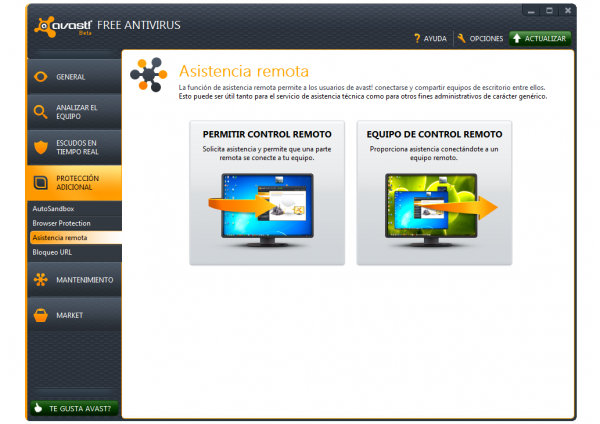Click the FREE ANTIVIRUS title text
This screenshot has height=424, width=600.
pyautogui.click(x=139, y=25)
